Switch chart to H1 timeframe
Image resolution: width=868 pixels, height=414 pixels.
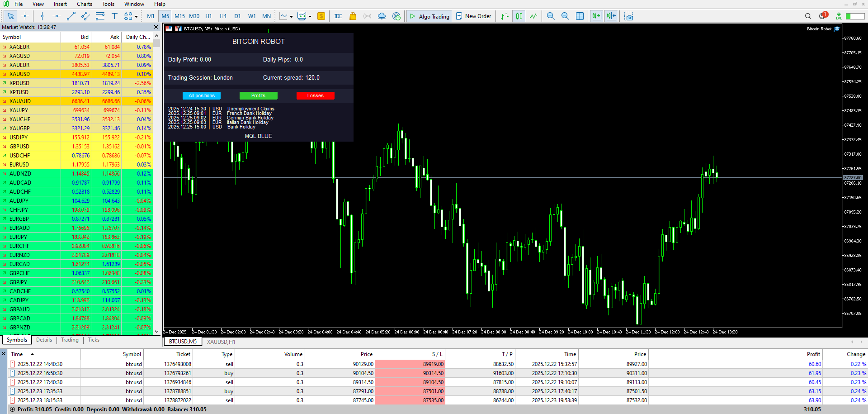click(208, 16)
